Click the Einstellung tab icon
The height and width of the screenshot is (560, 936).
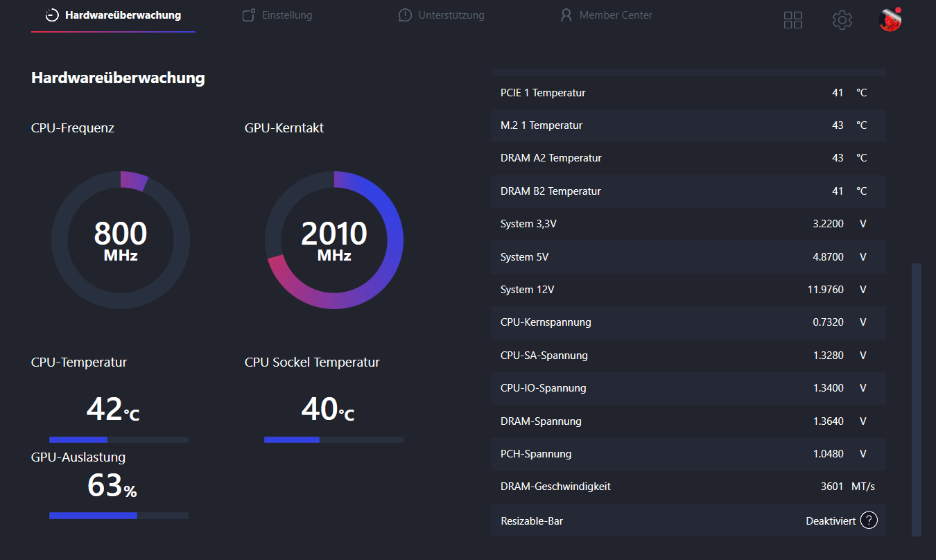tap(249, 15)
